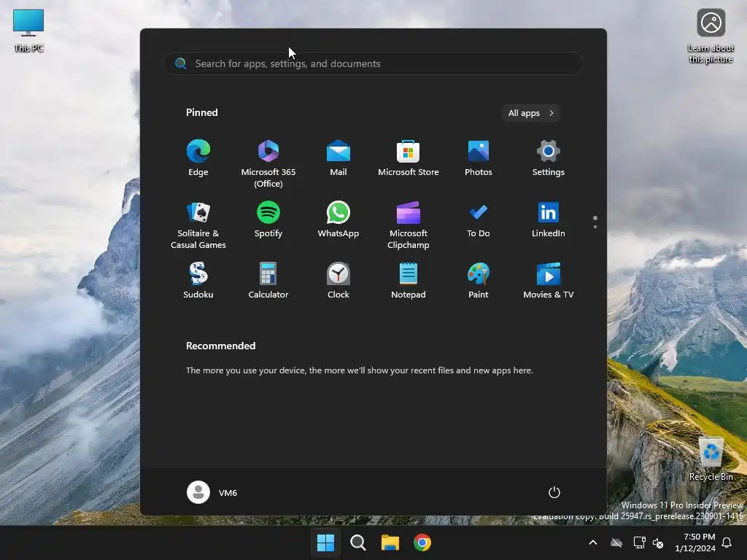747x560 pixels.
Task: Launch Paint
Action: click(x=479, y=281)
